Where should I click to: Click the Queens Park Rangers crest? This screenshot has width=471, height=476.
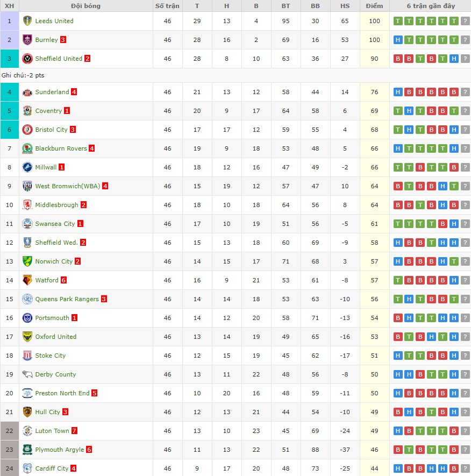tap(27, 299)
